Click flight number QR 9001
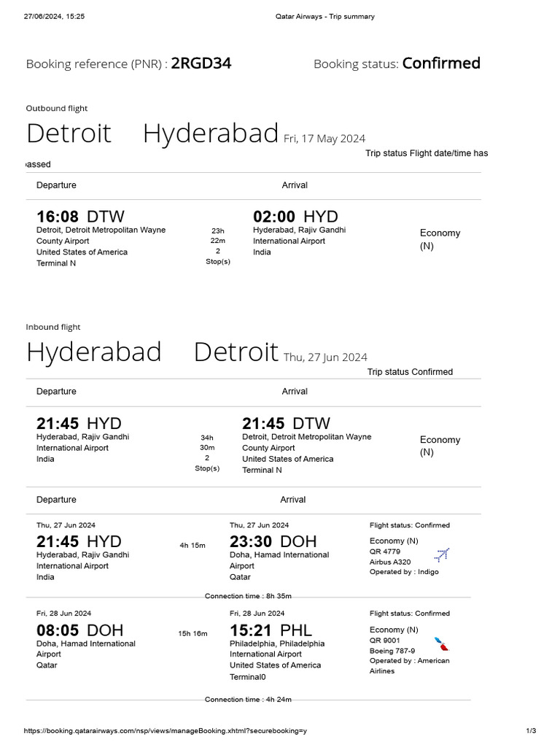560x747 pixels. coord(385,640)
